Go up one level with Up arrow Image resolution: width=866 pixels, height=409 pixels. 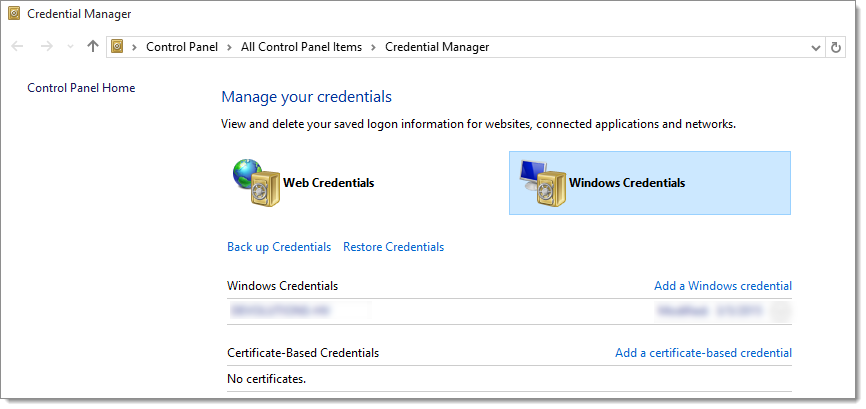pos(93,47)
